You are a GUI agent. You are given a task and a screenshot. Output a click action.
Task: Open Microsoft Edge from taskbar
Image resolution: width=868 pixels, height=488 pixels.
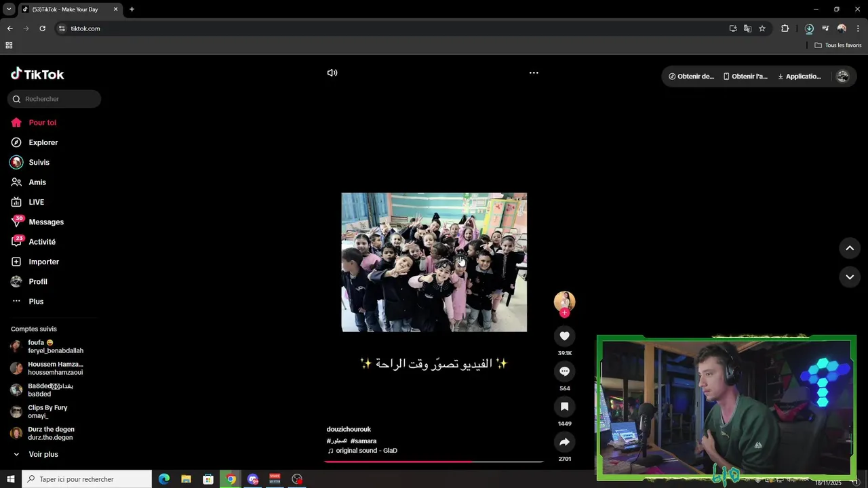pyautogui.click(x=164, y=479)
